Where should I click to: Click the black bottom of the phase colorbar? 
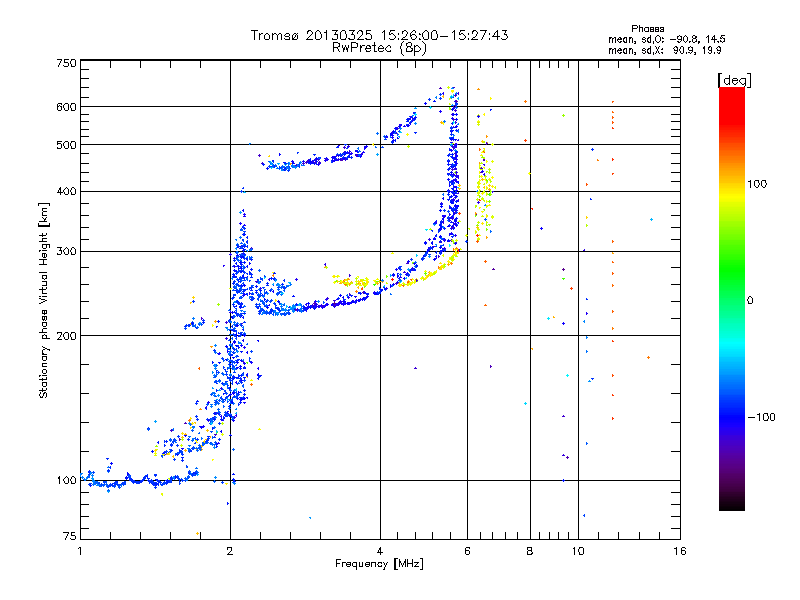coord(732,503)
